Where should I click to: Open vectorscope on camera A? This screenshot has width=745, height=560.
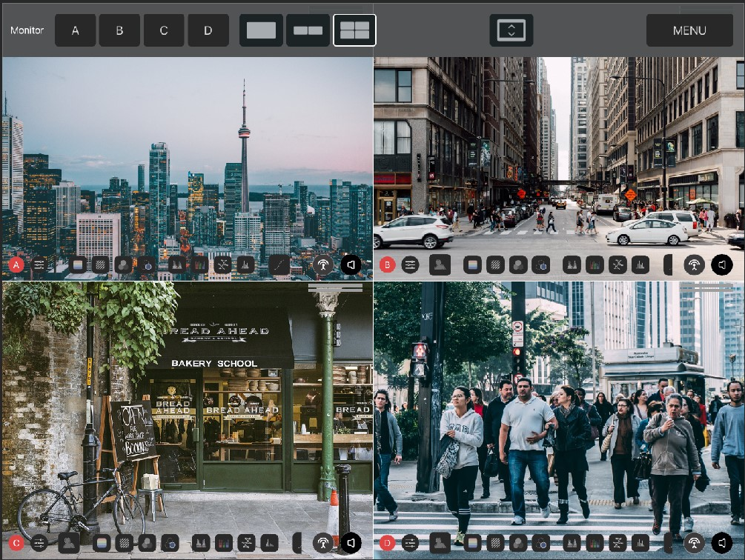point(222,264)
